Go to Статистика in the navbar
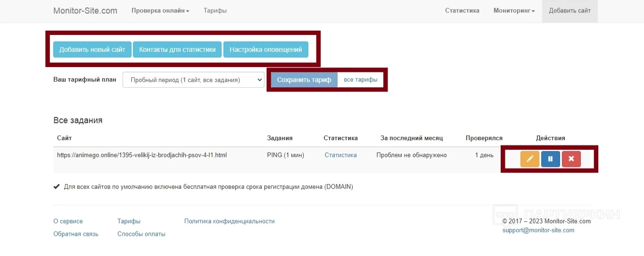Viewport: 644px width, 256px height. pos(462,11)
